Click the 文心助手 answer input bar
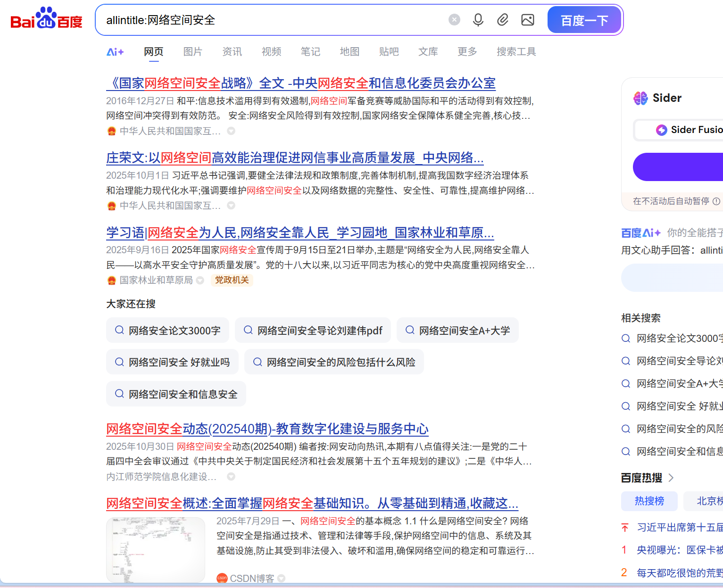The height and width of the screenshot is (588, 723). pos(672,278)
